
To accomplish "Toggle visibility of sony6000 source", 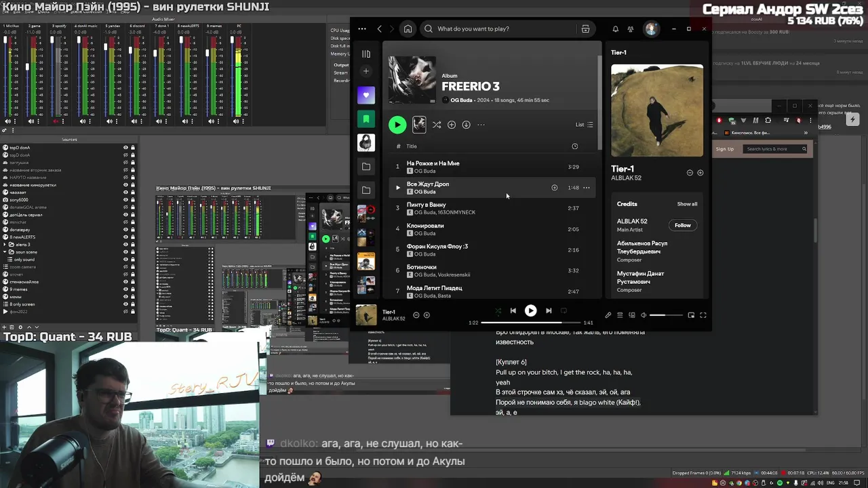I will (x=125, y=200).
